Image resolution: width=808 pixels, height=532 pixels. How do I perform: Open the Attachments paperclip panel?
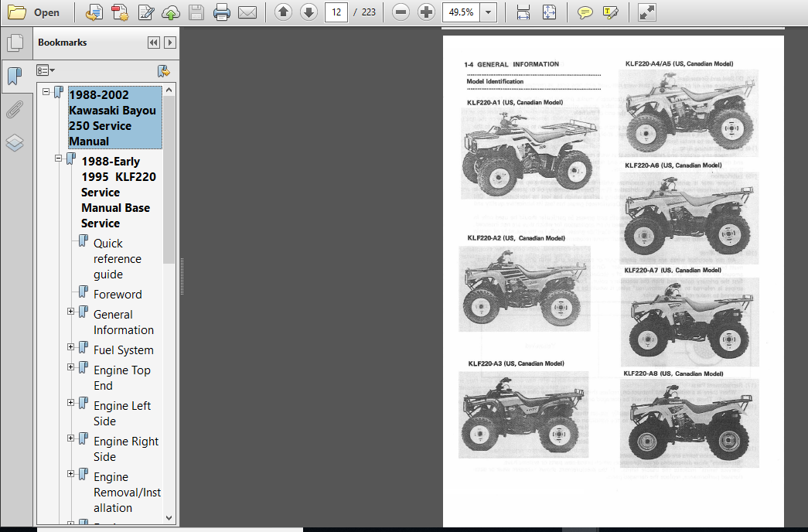coord(15,109)
